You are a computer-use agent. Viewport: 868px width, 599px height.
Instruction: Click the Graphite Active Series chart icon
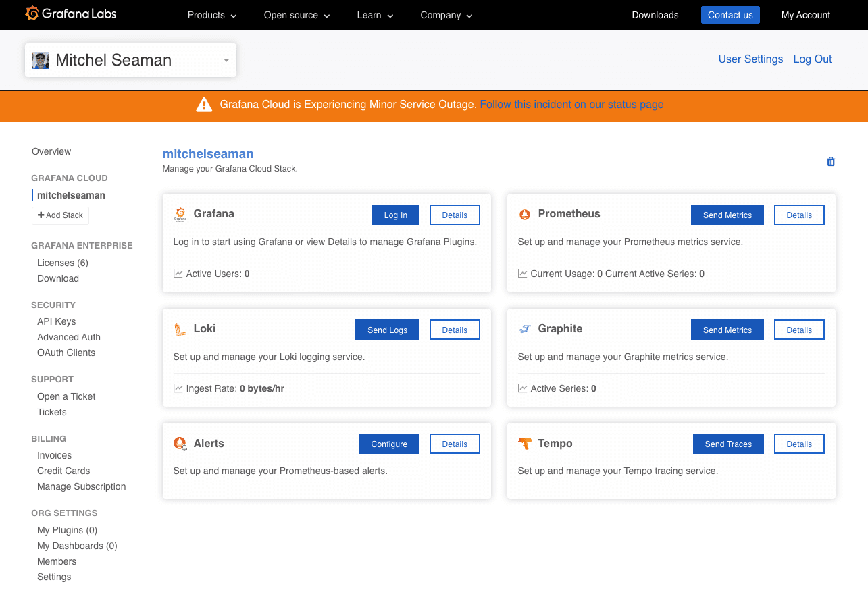(x=523, y=388)
